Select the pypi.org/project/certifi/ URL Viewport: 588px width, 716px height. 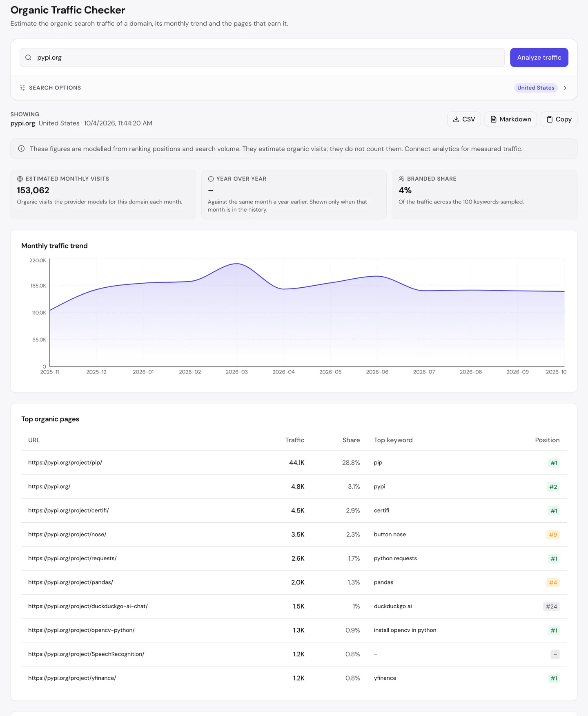[69, 510]
